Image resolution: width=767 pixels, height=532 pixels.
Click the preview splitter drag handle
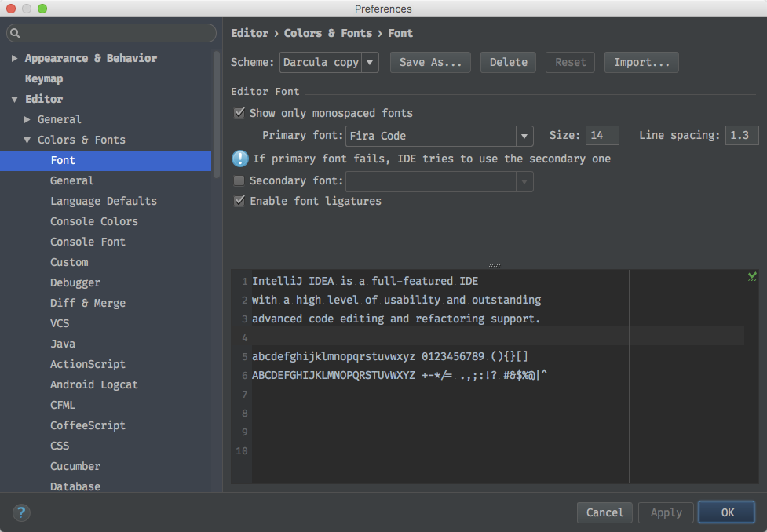coord(495,265)
